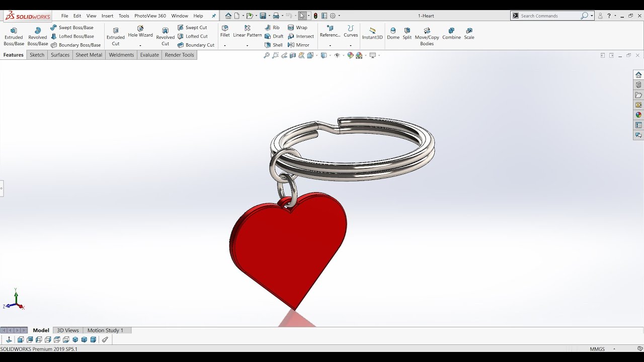This screenshot has width=644, height=362.
Task: Open the Save dropdown arrow
Action: pyautogui.click(x=269, y=16)
